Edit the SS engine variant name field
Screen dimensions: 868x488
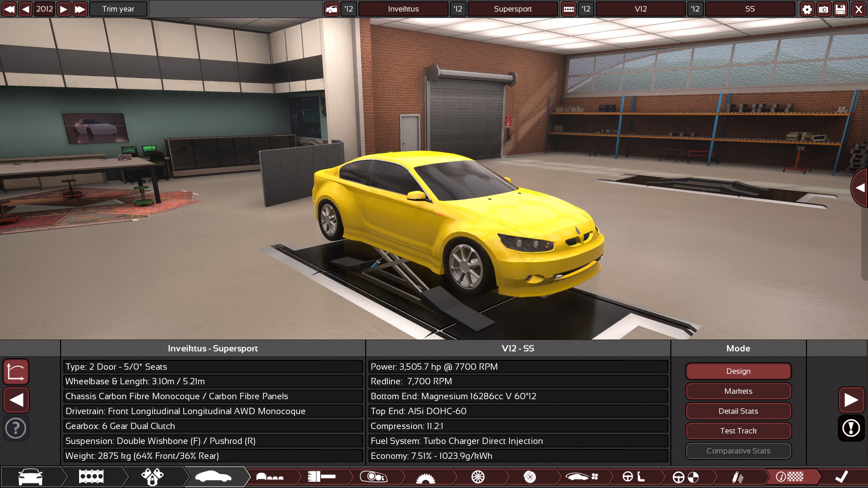[x=750, y=9]
